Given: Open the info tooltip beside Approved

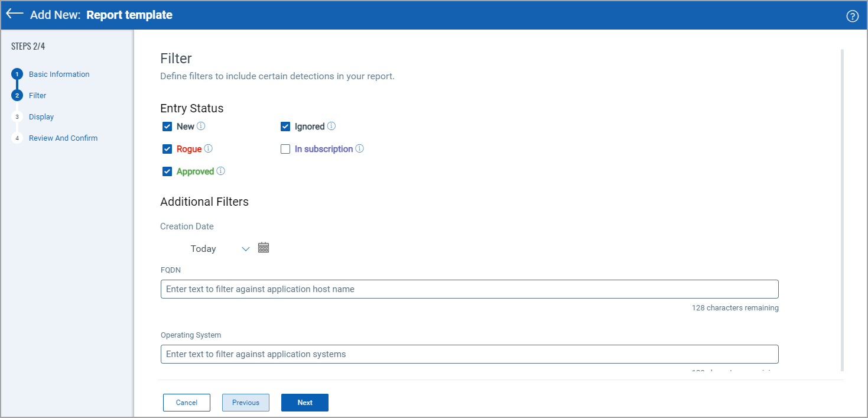Looking at the screenshot, I should (x=221, y=171).
